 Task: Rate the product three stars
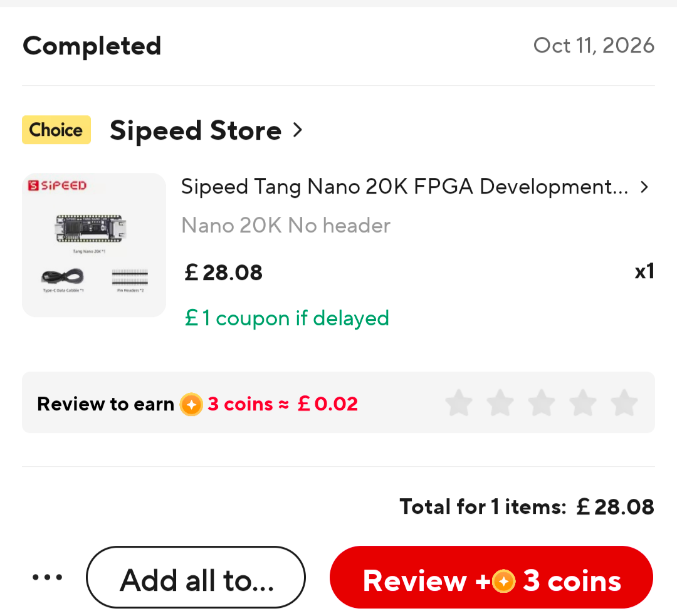click(x=542, y=403)
